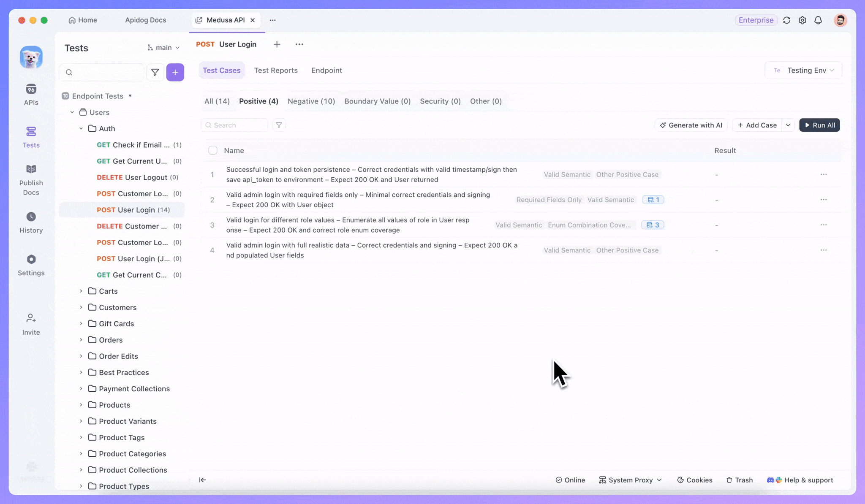Open the System Proxy dropdown
Viewport: 865px width, 504px height.
coord(630,480)
